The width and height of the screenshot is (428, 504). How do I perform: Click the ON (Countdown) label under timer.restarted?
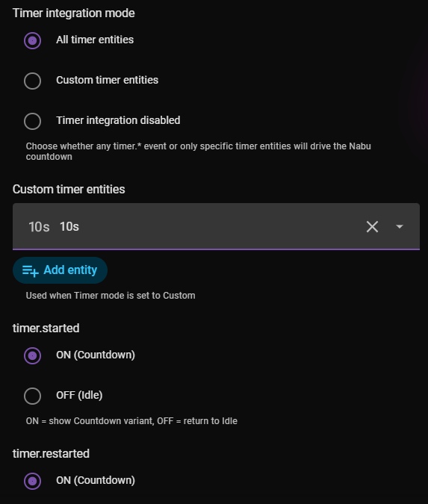[96, 480]
